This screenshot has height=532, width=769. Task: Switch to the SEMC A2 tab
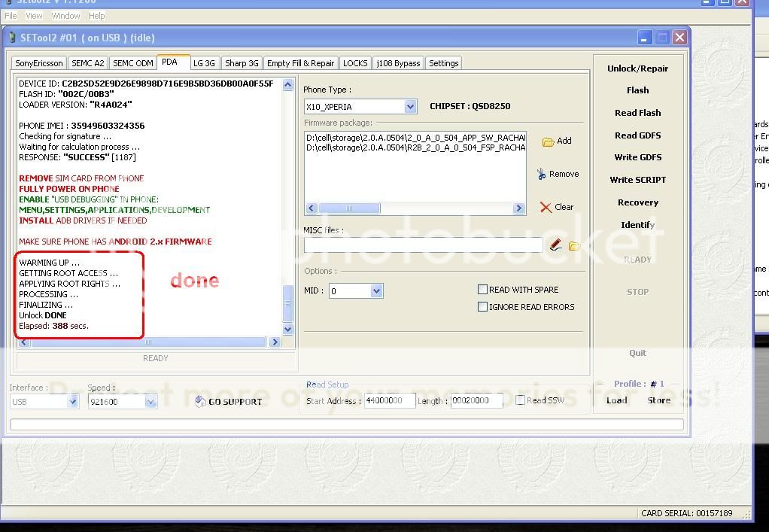(x=88, y=63)
